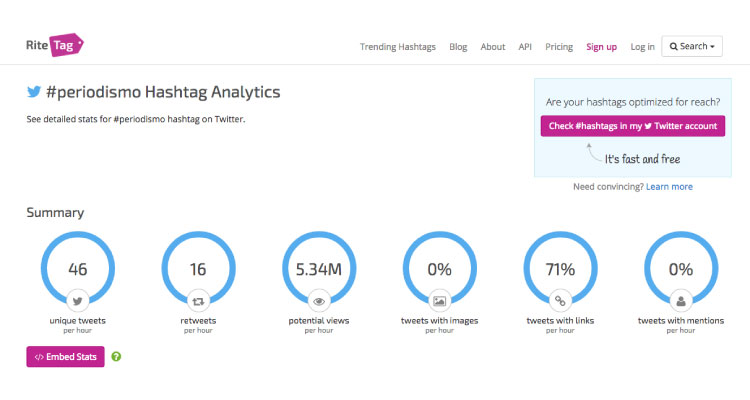This screenshot has width=750, height=400.
Task: Click the link chain icon under 71%
Action: pyautogui.click(x=560, y=299)
